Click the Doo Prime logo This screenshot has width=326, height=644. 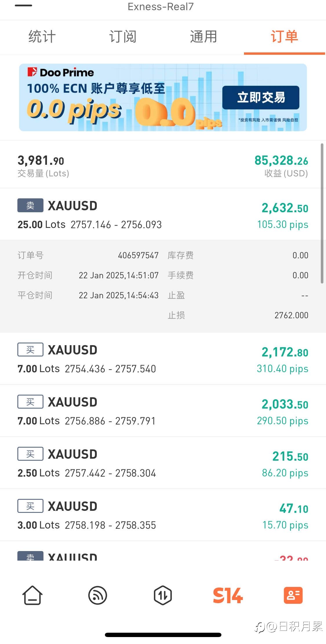click(x=61, y=72)
